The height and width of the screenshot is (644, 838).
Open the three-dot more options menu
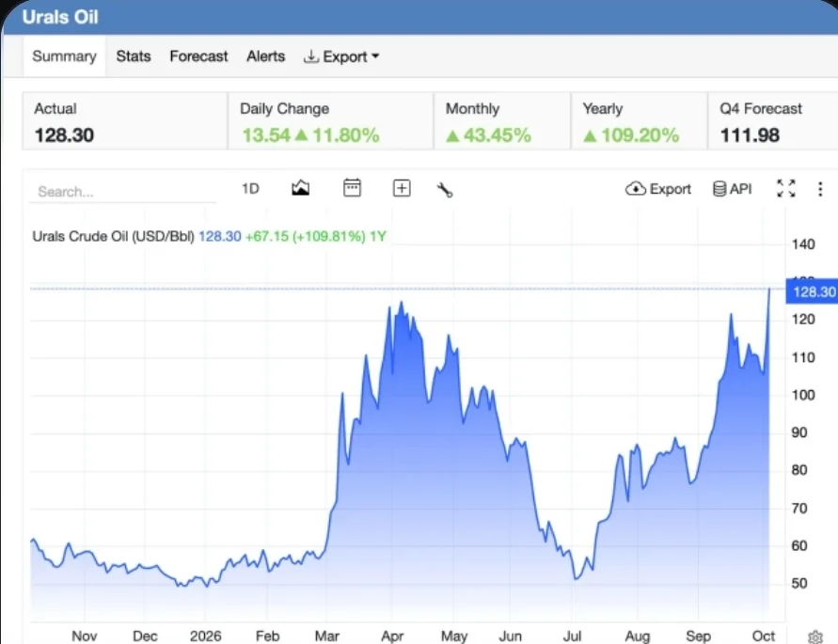(820, 189)
